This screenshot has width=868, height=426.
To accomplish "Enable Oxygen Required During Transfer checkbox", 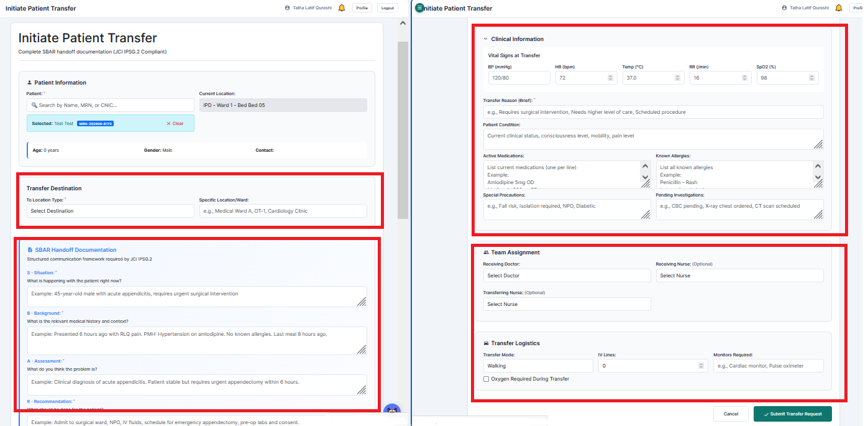I will 487,379.
